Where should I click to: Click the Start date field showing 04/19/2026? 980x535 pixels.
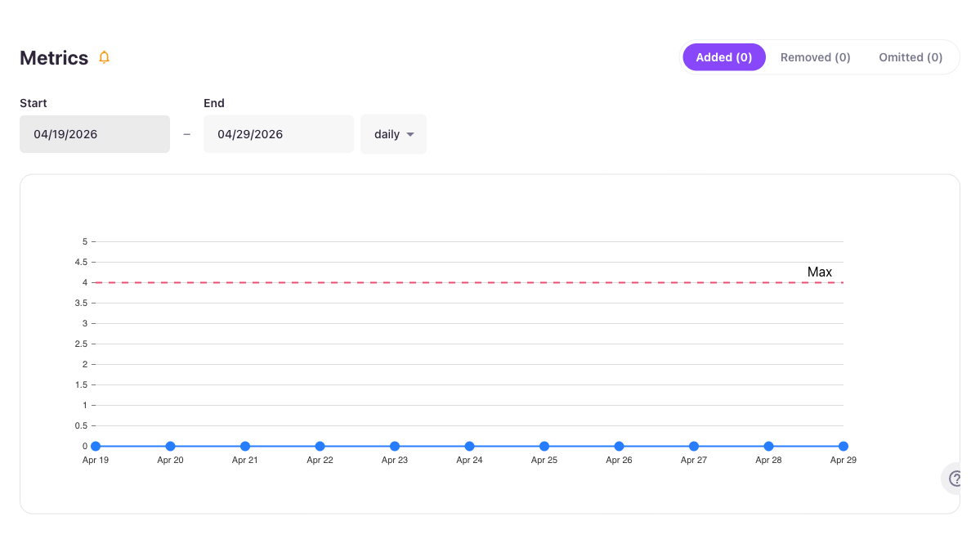94,133
